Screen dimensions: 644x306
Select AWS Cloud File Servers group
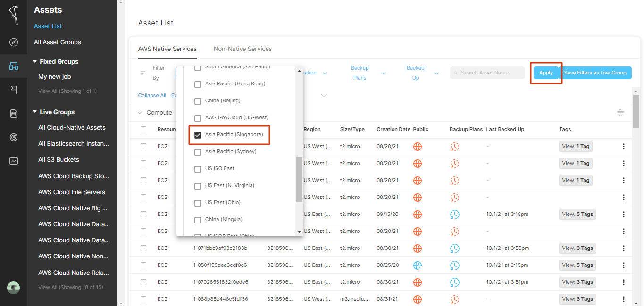[x=72, y=192]
